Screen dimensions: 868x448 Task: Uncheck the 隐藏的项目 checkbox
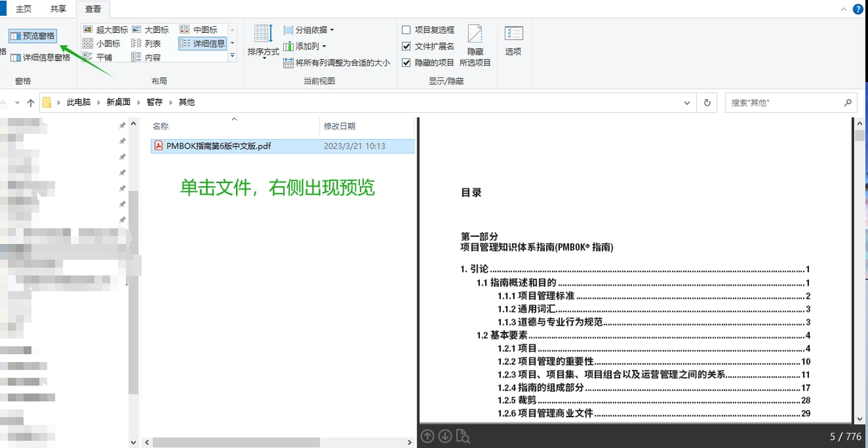(406, 63)
